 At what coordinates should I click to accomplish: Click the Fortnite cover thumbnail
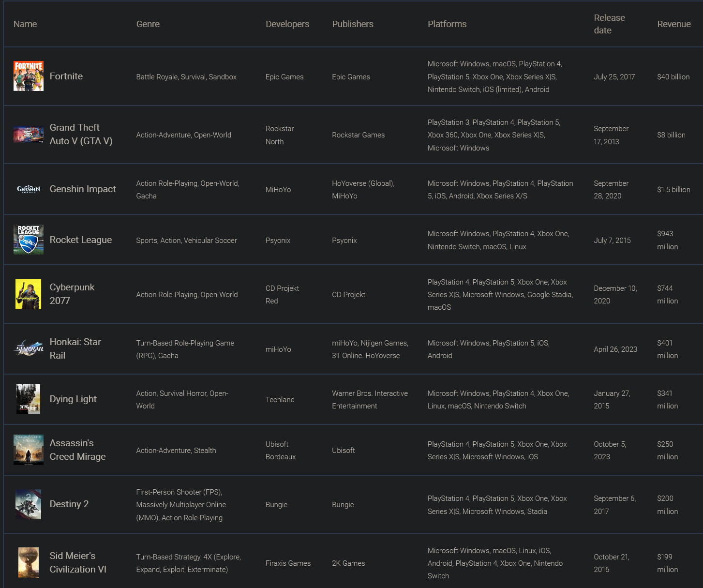pos(29,76)
